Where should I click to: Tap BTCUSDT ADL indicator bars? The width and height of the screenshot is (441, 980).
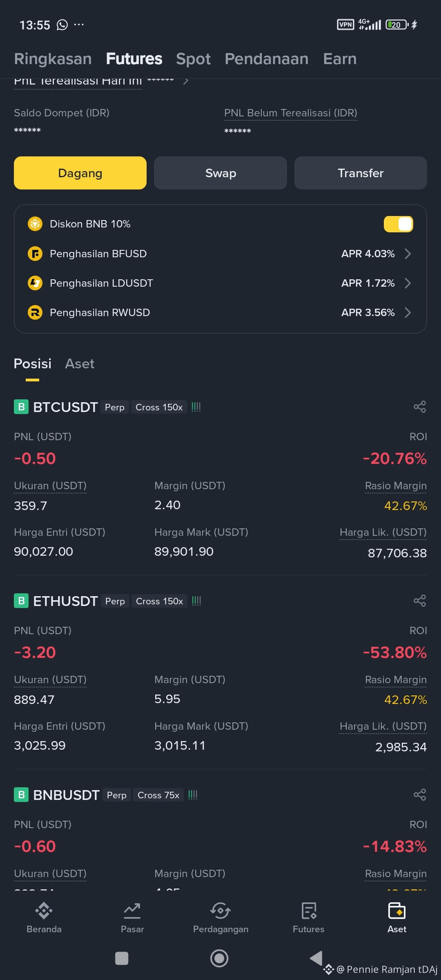[x=196, y=407]
